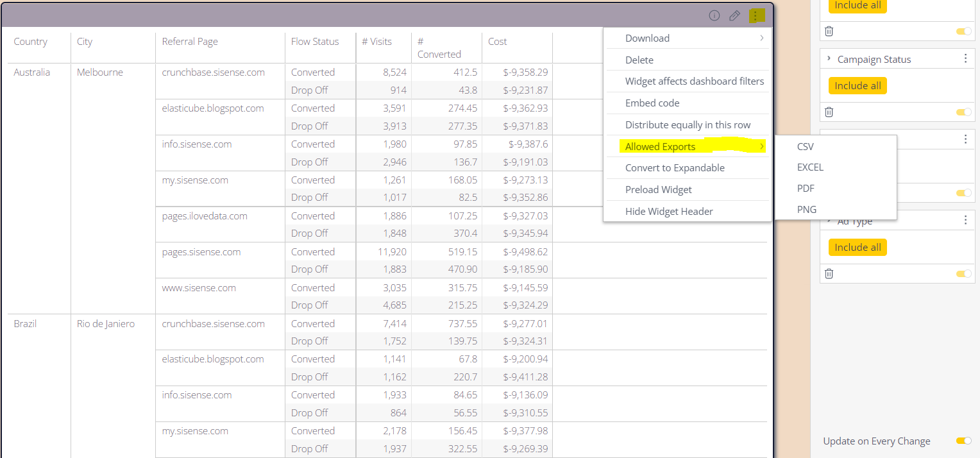Toggle switch of the filter between Campaign Status and Ad Type

pos(963,192)
